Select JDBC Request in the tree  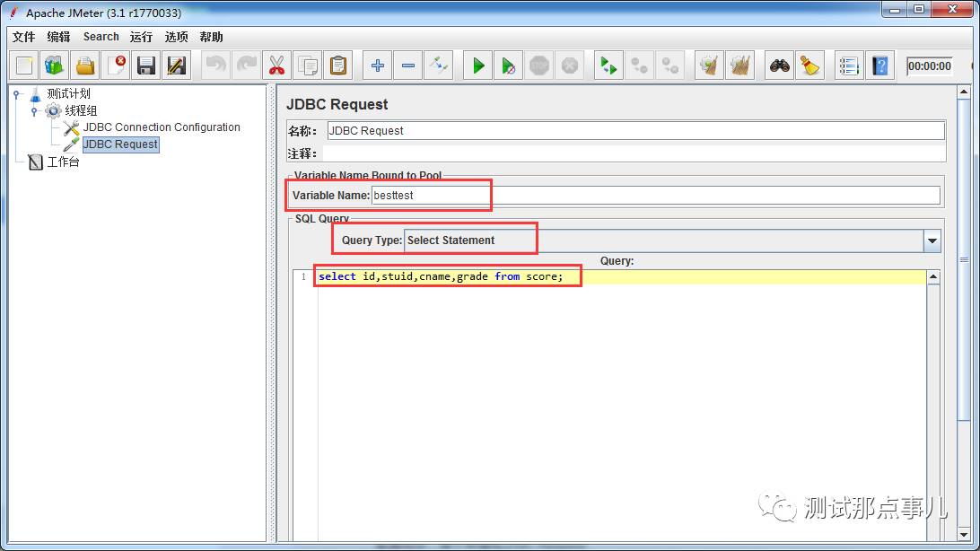120,144
